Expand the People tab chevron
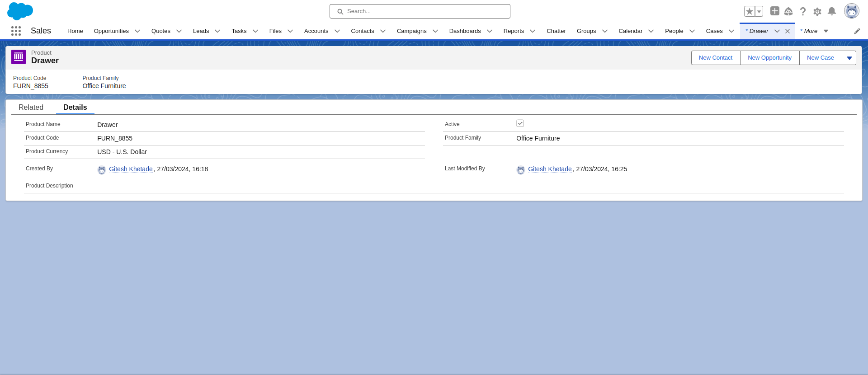The width and height of the screenshot is (868, 375). tap(692, 31)
